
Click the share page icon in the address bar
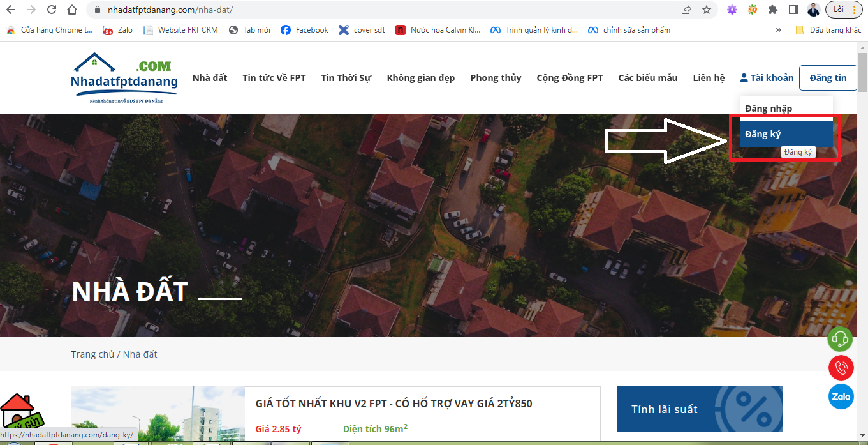pos(686,10)
